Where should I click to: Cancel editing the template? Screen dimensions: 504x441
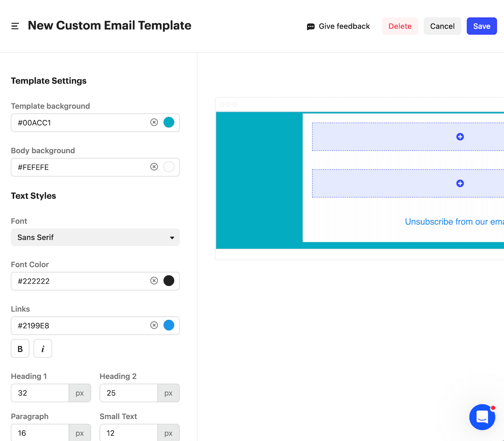click(442, 26)
